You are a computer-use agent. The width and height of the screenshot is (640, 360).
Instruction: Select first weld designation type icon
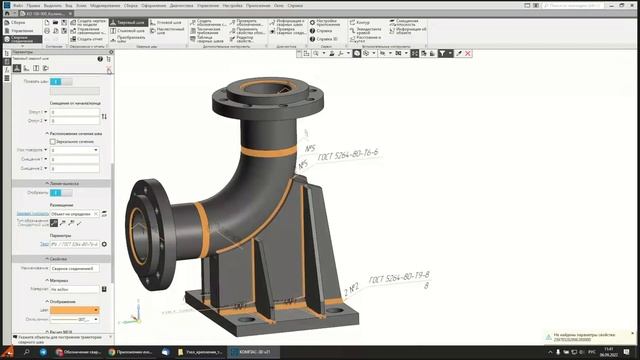54,223
